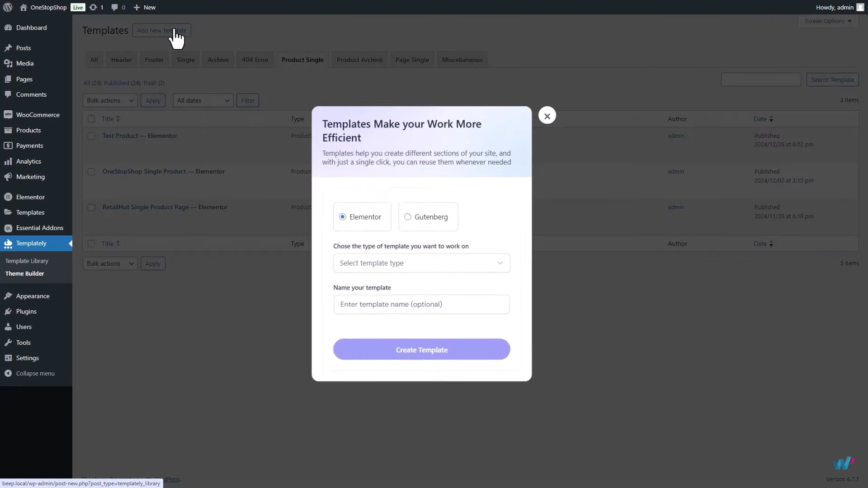This screenshot has height=488, width=868.
Task: Open Analytics from the sidebar
Action: pos(28,161)
